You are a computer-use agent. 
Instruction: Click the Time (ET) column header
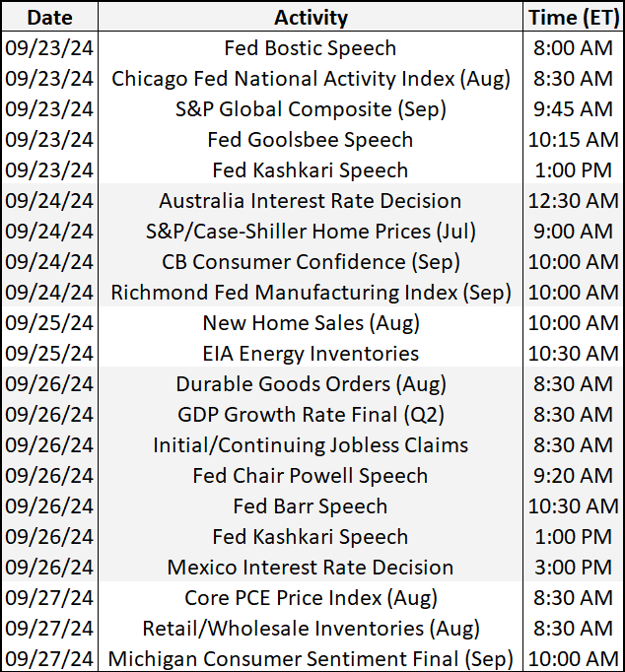click(573, 18)
